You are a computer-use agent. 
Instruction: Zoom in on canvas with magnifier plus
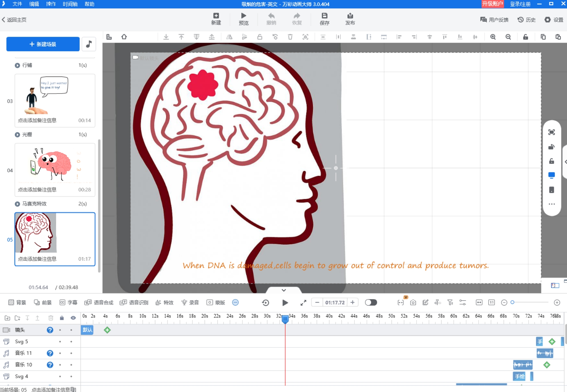click(x=493, y=37)
